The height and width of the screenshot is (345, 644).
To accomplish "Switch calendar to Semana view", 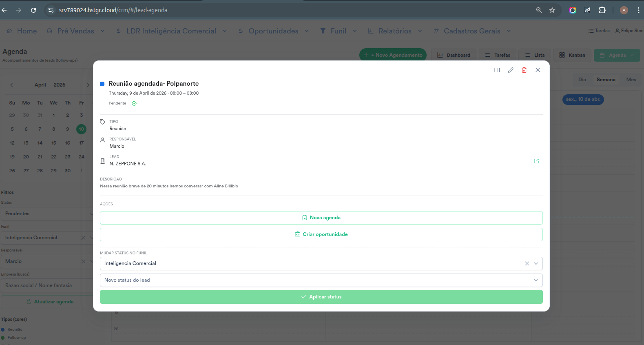I will 606,80.
